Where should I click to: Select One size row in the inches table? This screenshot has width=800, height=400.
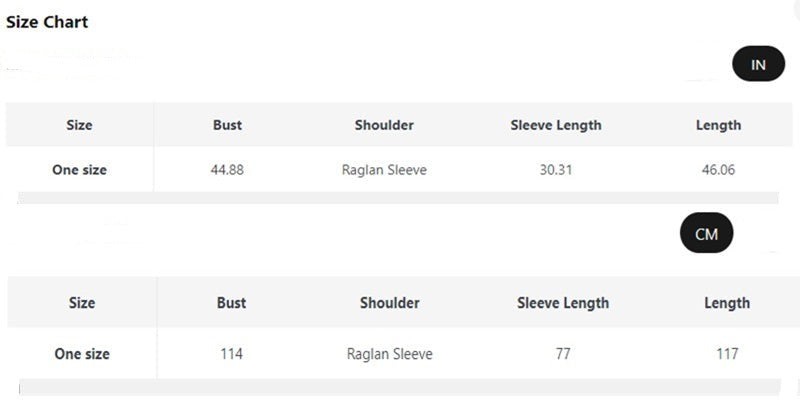(x=79, y=170)
